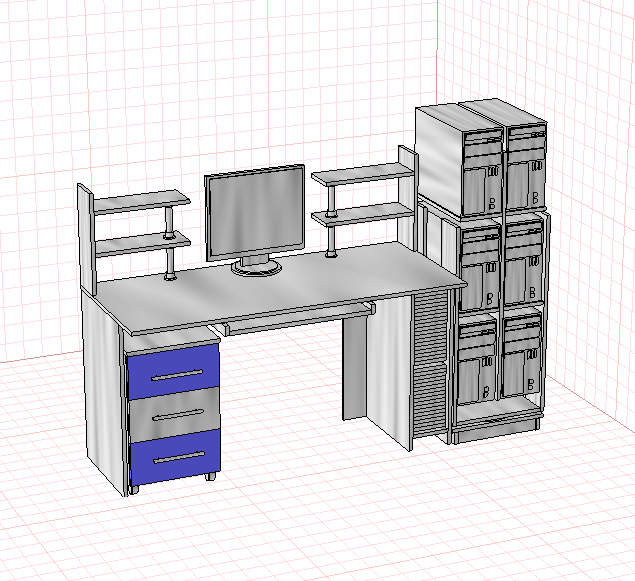Select the bottom-left computer tower in rack
The width and height of the screenshot is (635, 581).
point(477,358)
